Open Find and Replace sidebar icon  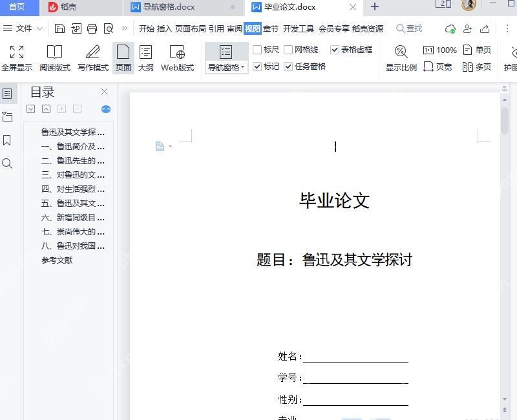7,163
